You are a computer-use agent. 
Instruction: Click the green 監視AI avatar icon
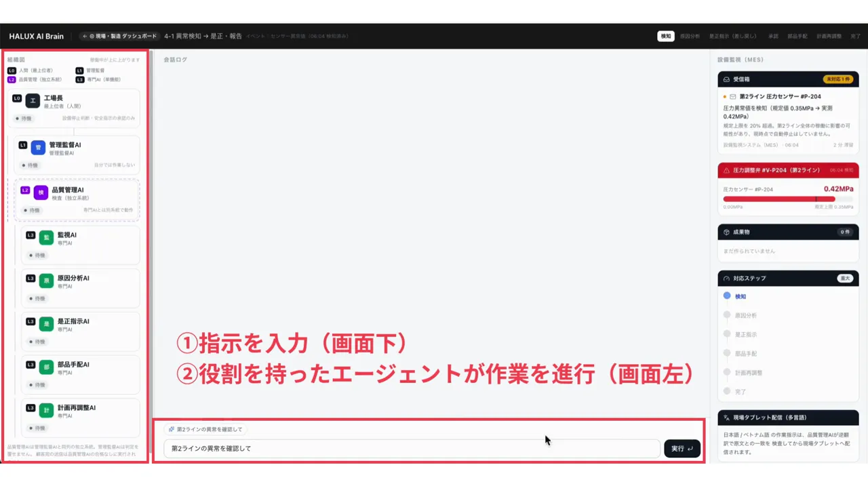point(46,237)
